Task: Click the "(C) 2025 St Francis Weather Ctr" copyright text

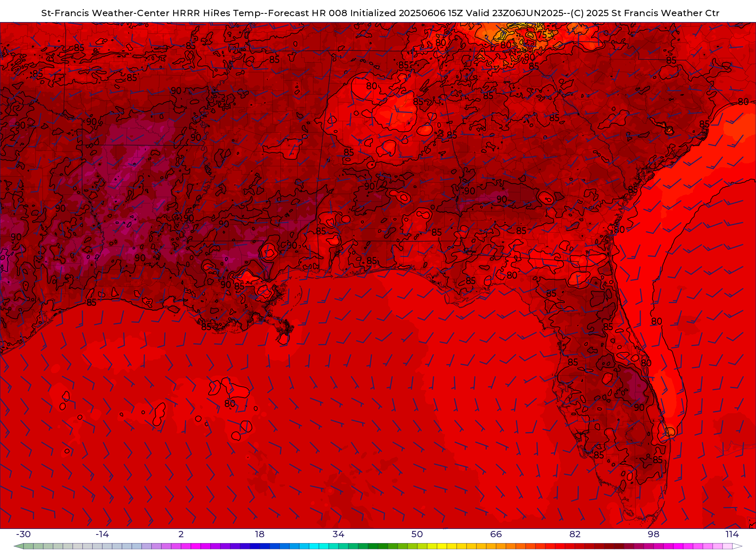Action: [x=645, y=13]
